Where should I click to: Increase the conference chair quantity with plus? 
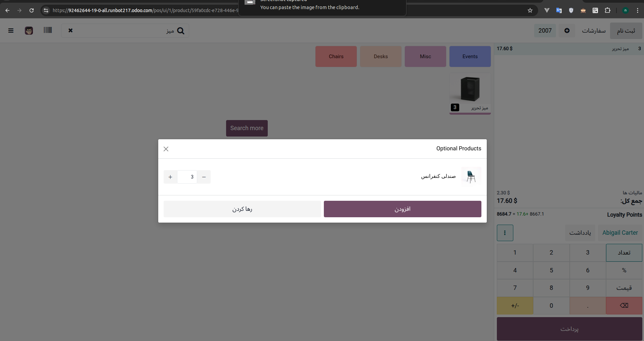click(x=170, y=177)
